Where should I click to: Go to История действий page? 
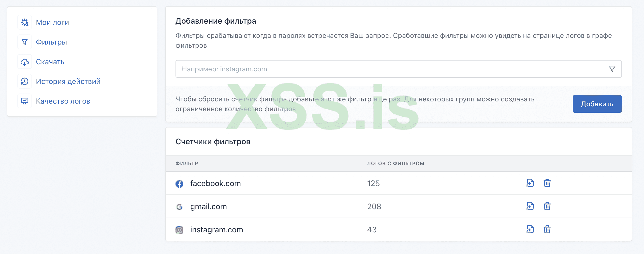pyautogui.click(x=68, y=81)
